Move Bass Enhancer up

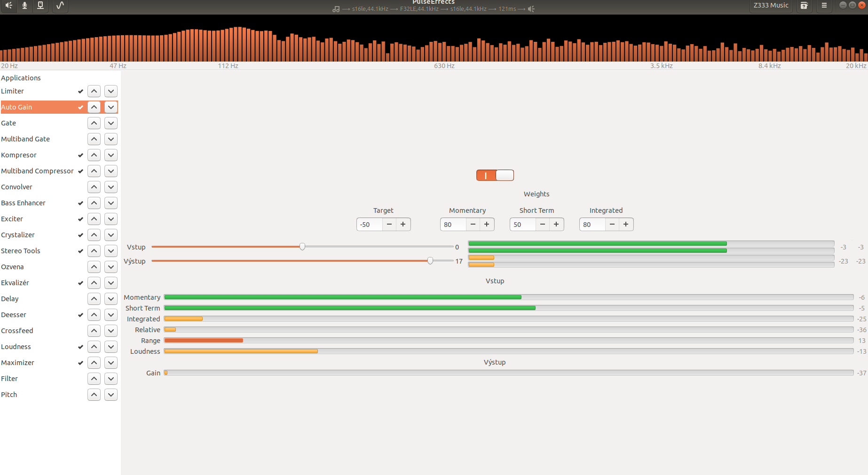point(94,203)
